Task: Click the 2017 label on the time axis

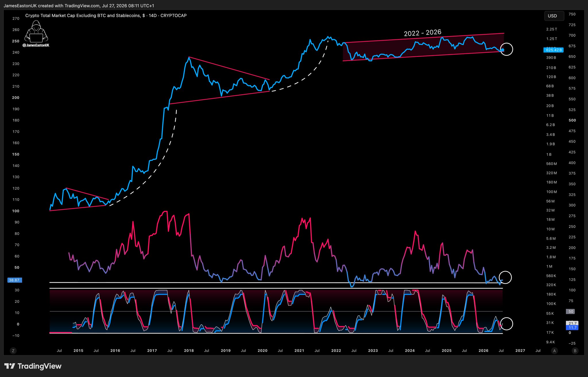Action: pos(152,351)
